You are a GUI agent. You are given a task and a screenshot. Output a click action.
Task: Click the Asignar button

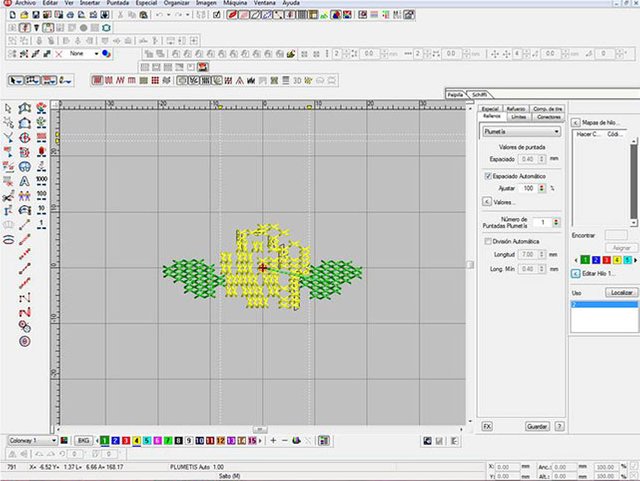click(622, 248)
